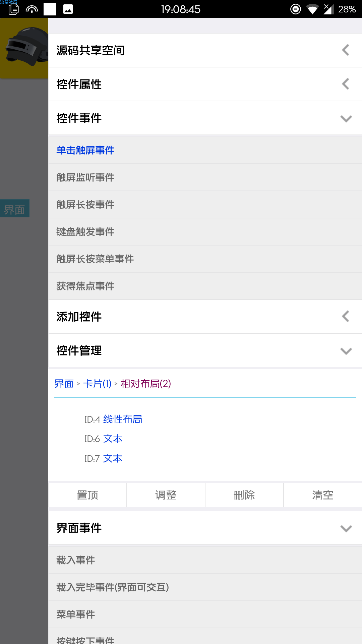Tap the do-not-disturb status icon

[x=296, y=9]
